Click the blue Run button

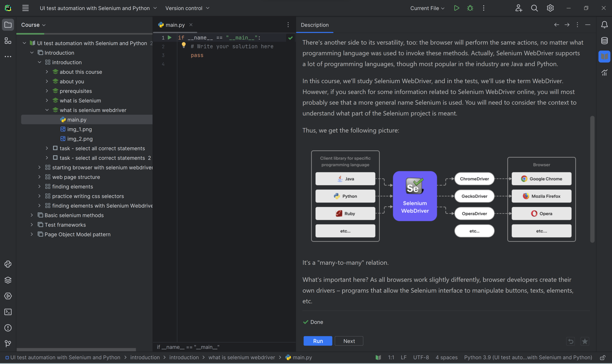[318, 341]
